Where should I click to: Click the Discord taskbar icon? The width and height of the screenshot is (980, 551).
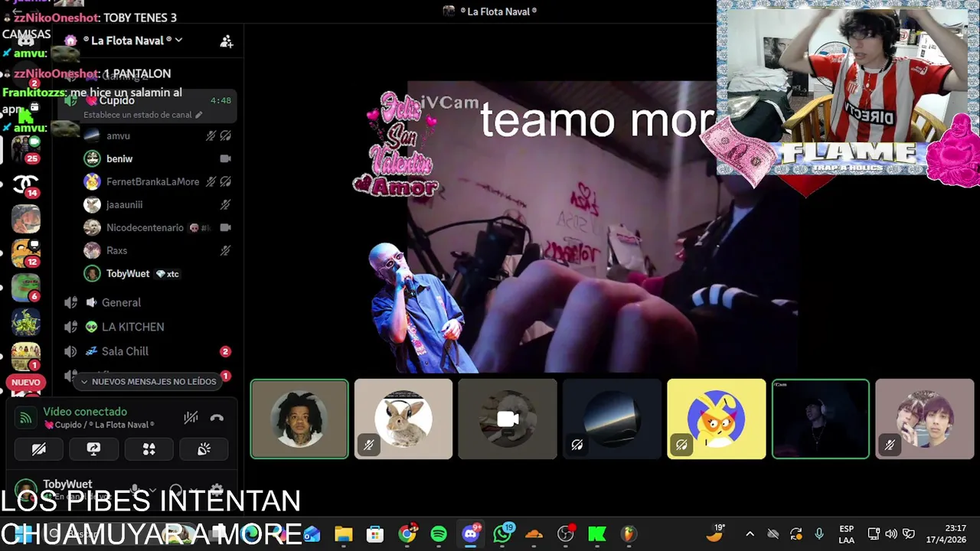pyautogui.click(x=471, y=534)
